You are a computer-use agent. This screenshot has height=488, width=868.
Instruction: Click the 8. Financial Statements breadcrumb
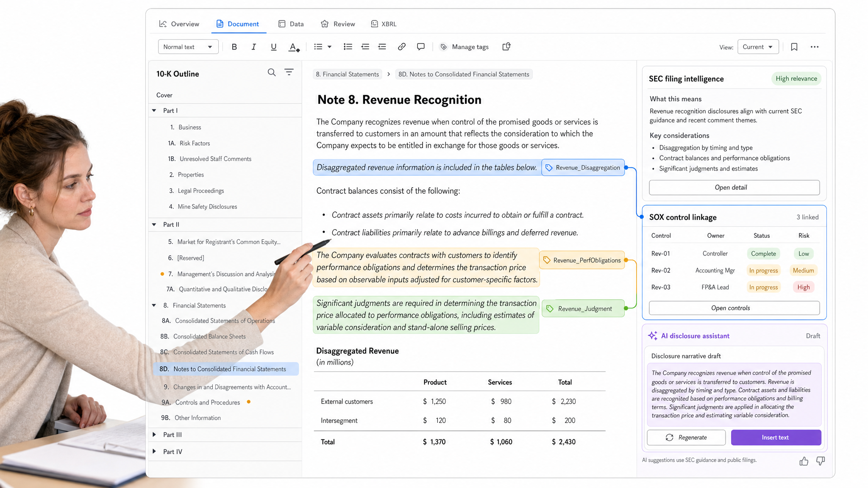point(348,75)
